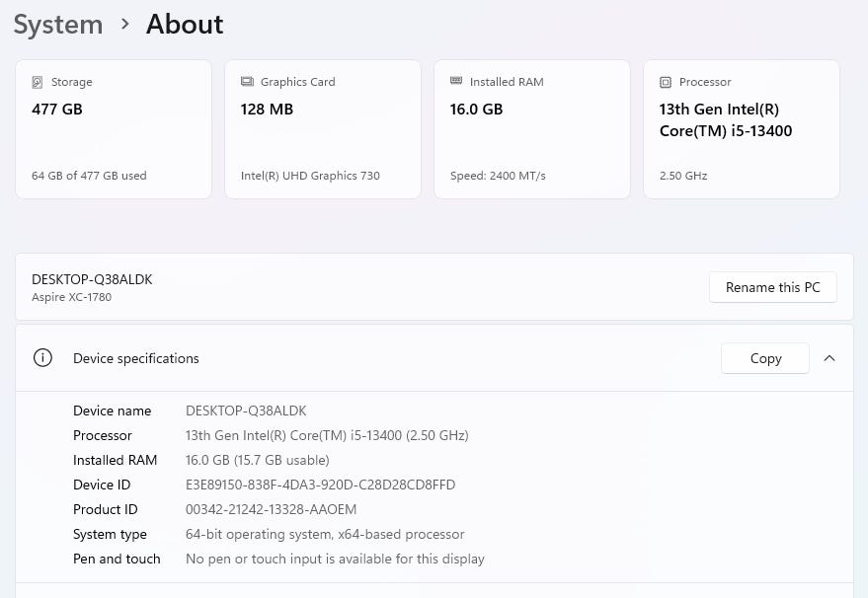Click the Installed RAM memory icon

click(456, 82)
